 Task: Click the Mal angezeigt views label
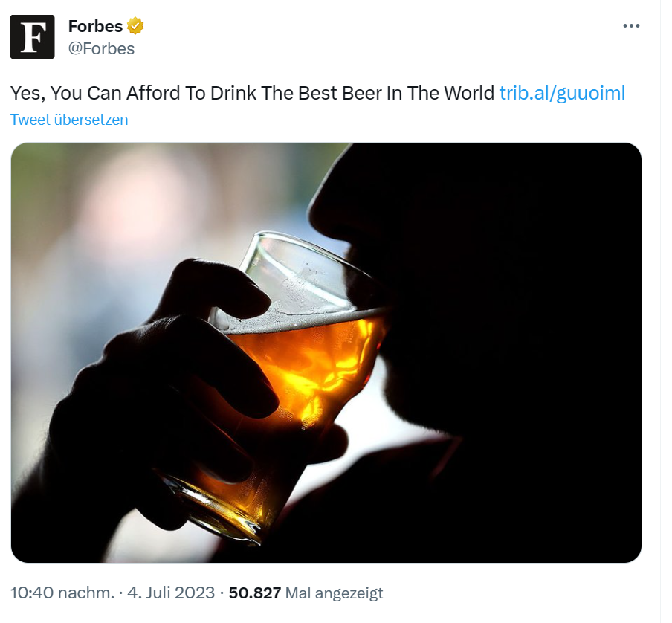point(335,593)
